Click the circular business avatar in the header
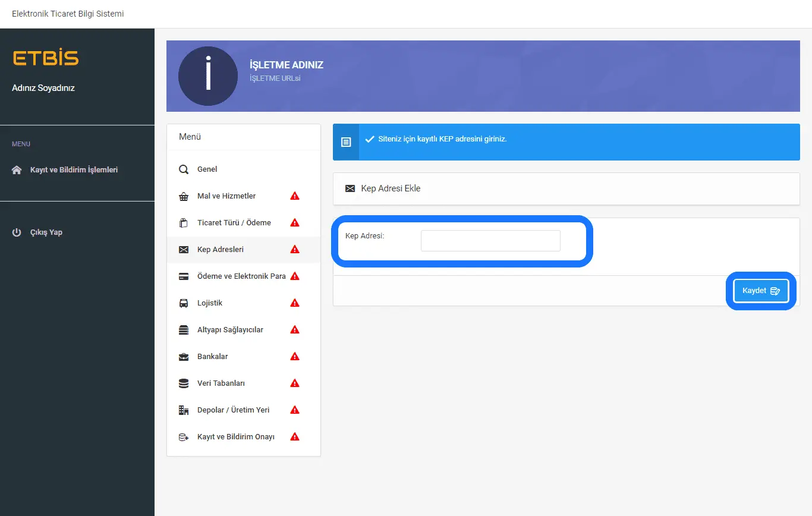812x516 pixels. 208,76
